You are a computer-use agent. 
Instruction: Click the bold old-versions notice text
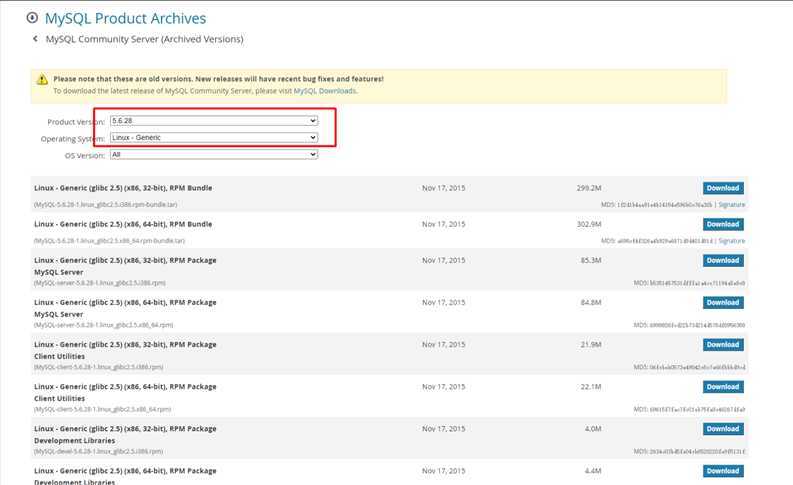(x=218, y=79)
